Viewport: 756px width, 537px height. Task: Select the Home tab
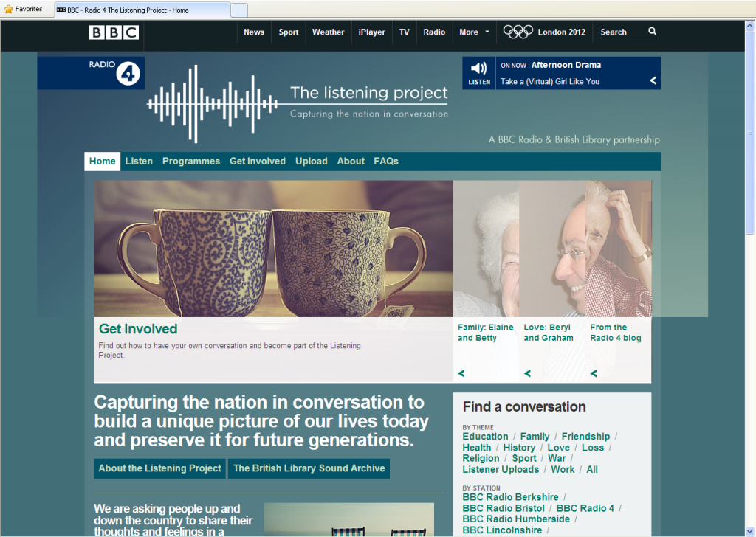[102, 162]
